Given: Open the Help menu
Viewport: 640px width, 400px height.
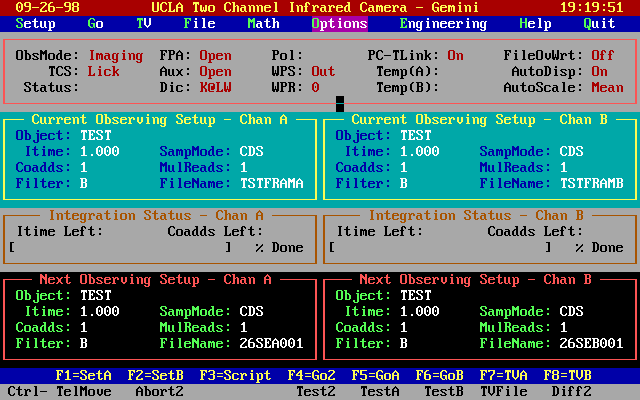Looking at the screenshot, I should (535, 24).
